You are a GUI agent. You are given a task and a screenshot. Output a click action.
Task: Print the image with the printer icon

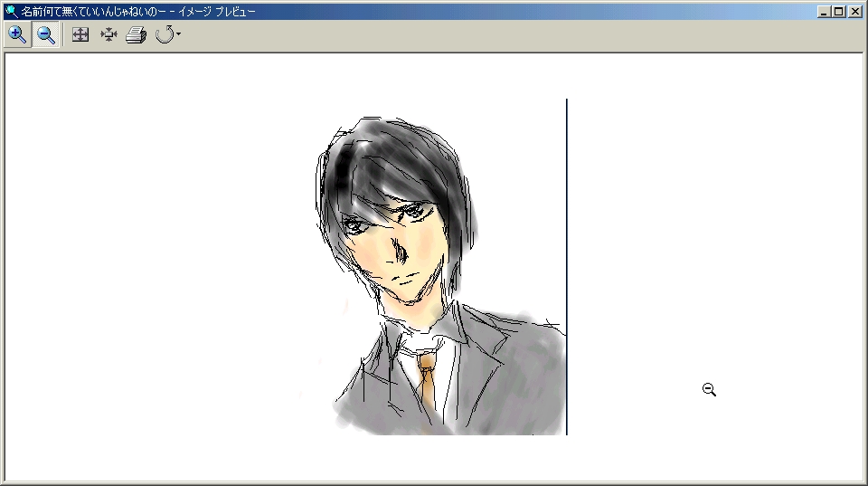[136, 35]
